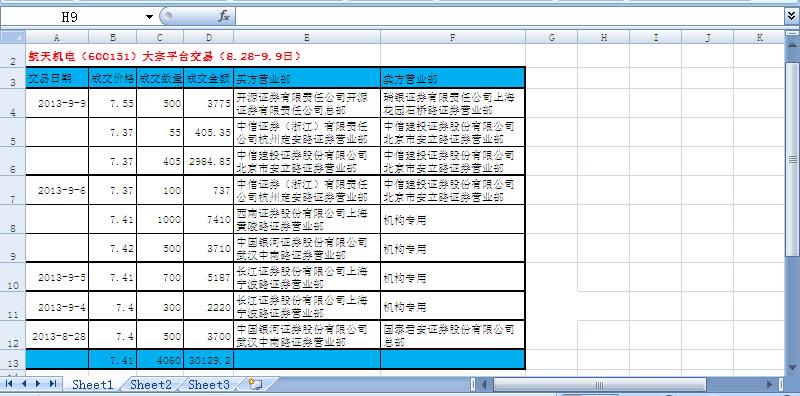The height and width of the screenshot is (396, 800).
Task: Click quantity cell 1000
Action: tap(160, 219)
